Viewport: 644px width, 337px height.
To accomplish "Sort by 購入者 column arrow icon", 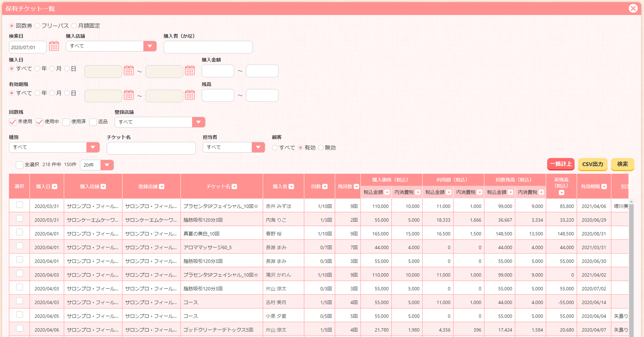I will click(x=291, y=186).
